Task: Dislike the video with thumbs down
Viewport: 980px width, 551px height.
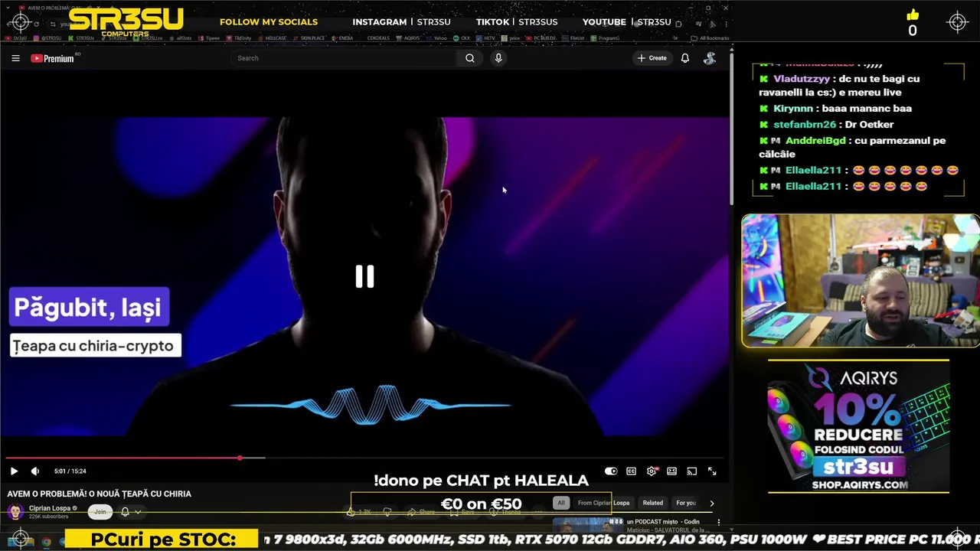Action: point(387,512)
